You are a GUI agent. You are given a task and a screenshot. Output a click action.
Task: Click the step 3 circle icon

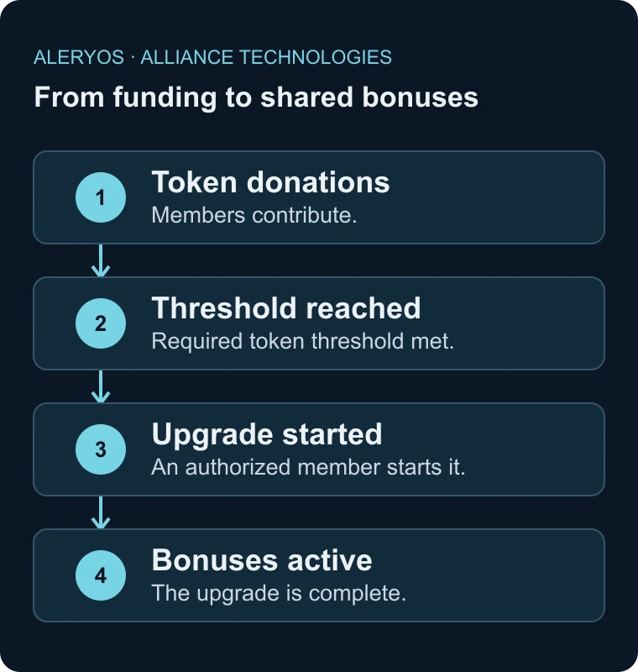pos(101,449)
